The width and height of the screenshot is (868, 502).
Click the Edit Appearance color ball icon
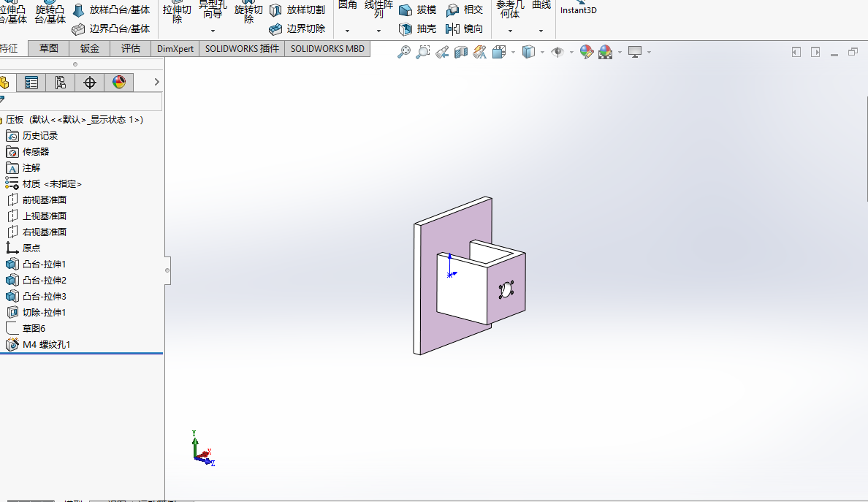click(x=586, y=52)
